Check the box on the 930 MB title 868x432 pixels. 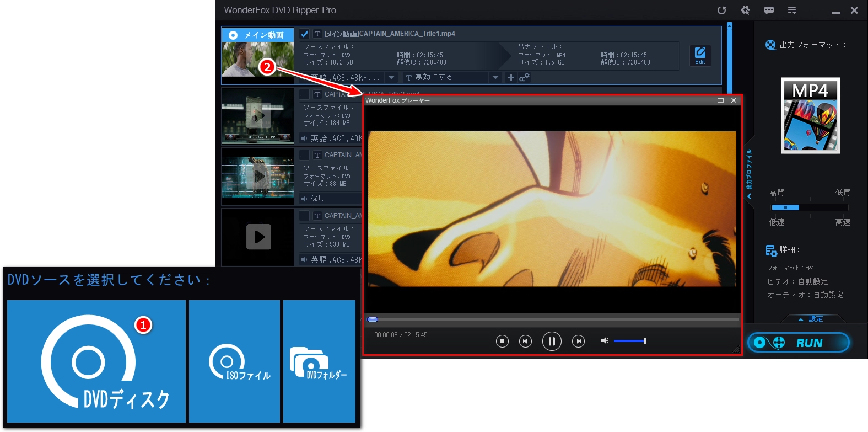pos(304,216)
